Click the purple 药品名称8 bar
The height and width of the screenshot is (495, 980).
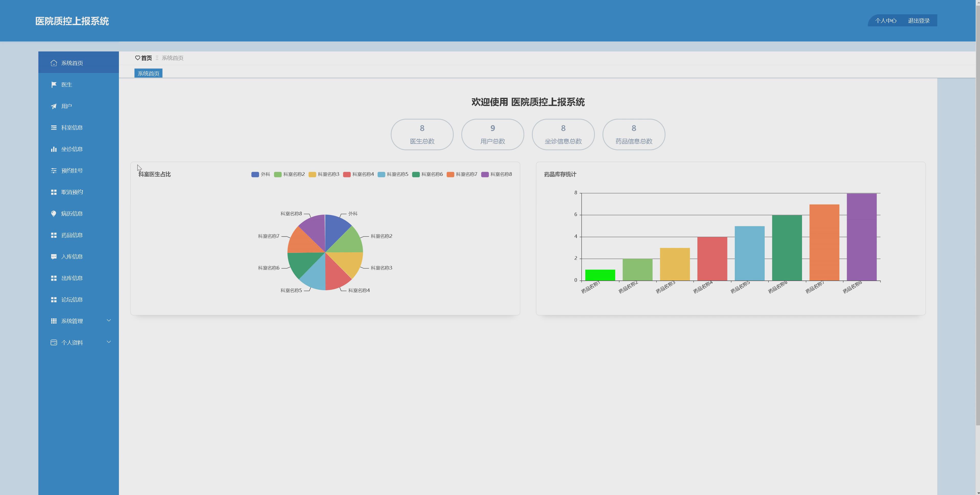tap(861, 237)
